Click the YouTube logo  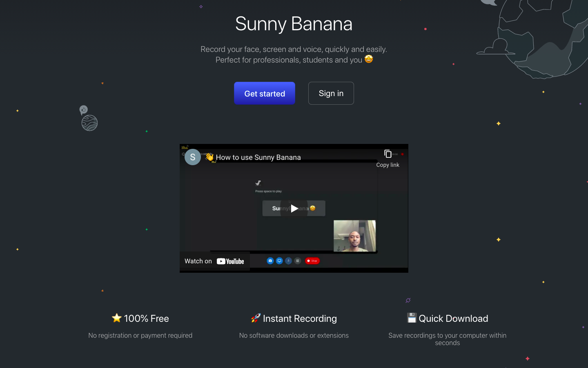pyautogui.click(x=230, y=261)
